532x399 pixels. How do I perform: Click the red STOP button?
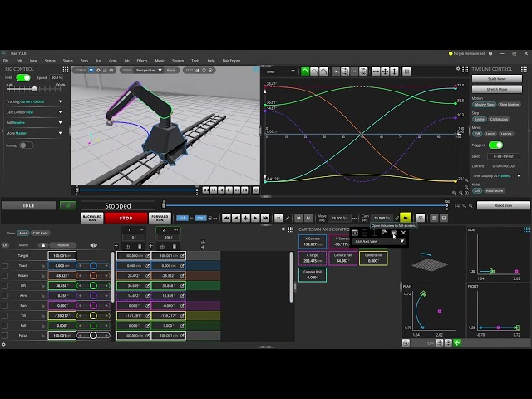(126, 218)
